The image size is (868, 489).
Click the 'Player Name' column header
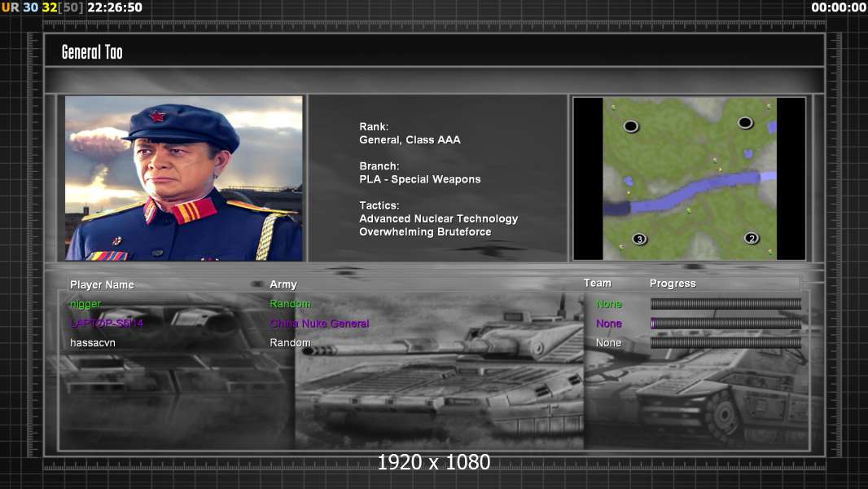102,284
